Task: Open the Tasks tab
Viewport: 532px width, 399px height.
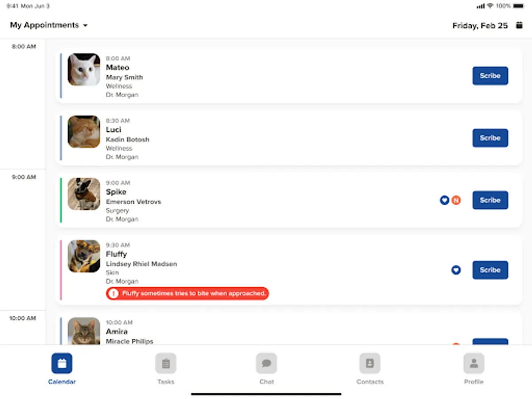Action: (166, 369)
